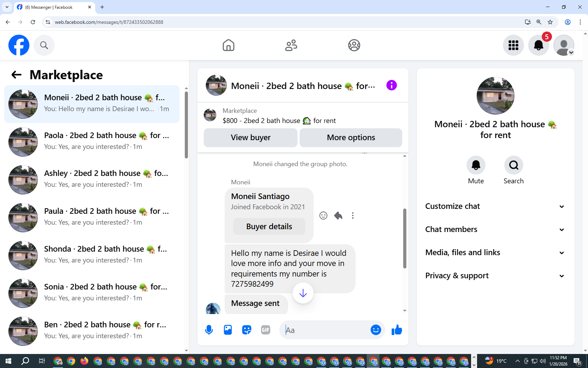Reload the page in browser toolbar
The height and width of the screenshot is (368, 588).
click(x=33, y=22)
